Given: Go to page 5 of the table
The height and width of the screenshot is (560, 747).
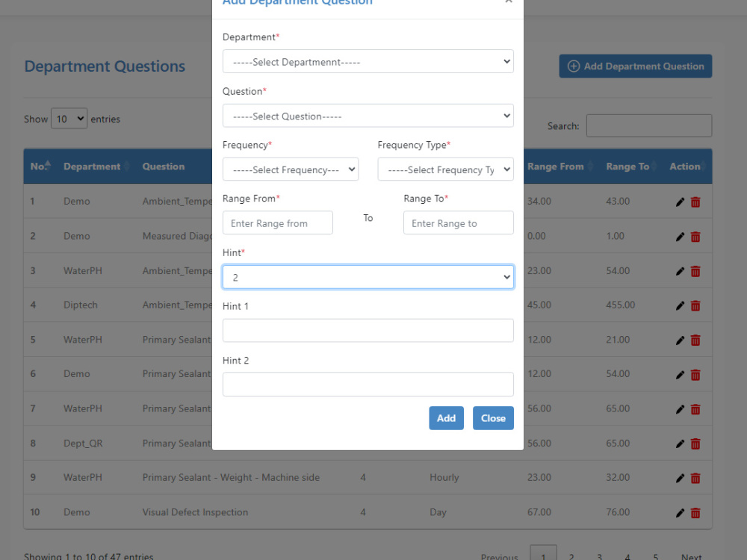Looking at the screenshot, I should 656,556.
